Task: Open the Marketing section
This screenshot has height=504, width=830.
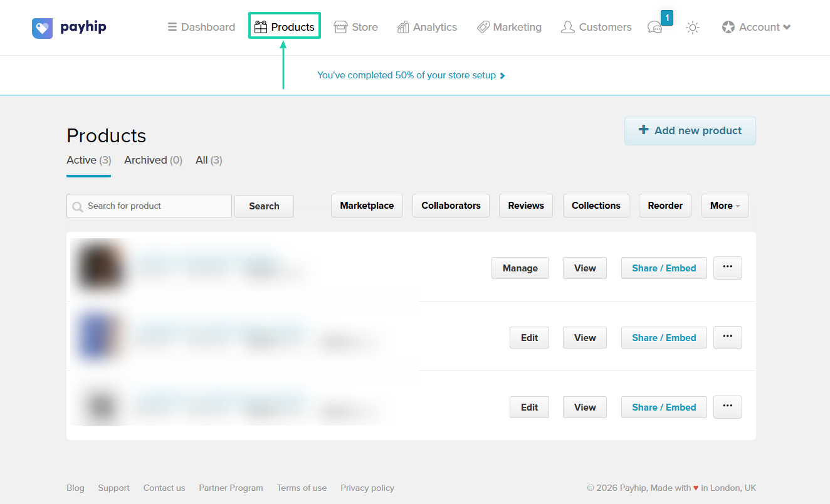Action: (509, 27)
